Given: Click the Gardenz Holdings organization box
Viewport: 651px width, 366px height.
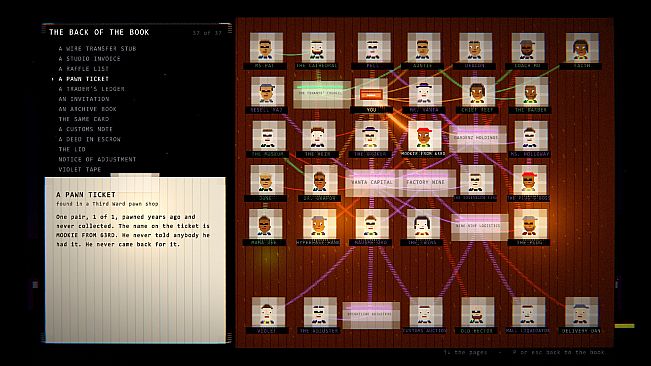Looking at the screenshot, I should 477,139.
